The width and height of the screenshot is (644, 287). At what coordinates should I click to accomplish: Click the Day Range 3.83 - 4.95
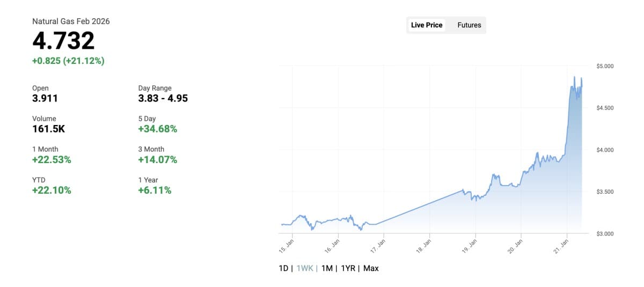pos(163,98)
